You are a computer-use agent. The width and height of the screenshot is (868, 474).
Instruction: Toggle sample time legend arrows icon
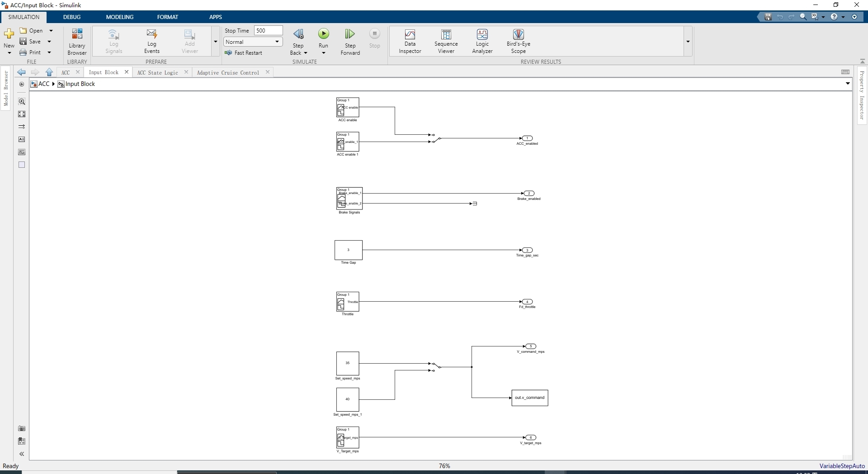tap(22, 127)
